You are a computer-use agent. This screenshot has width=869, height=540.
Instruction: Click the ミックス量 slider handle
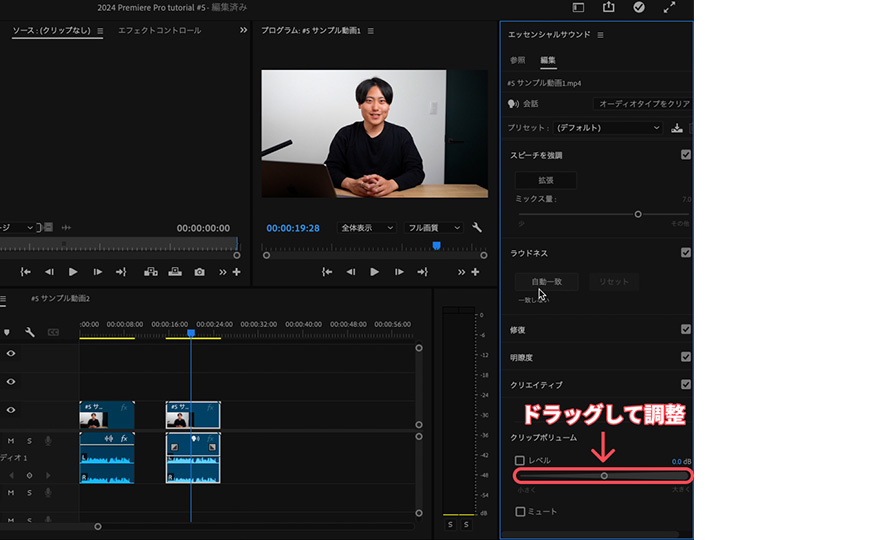[x=638, y=214]
